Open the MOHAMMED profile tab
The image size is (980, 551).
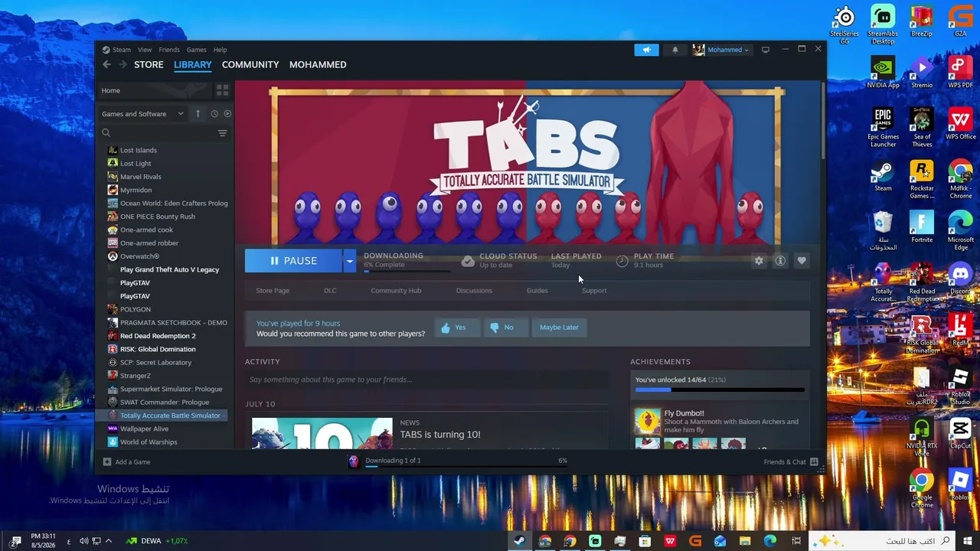[318, 65]
